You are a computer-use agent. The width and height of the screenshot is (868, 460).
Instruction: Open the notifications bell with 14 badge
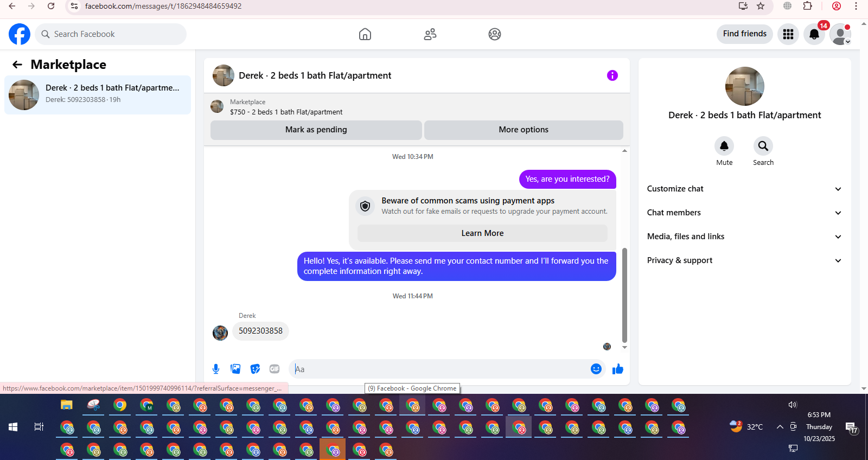pyautogui.click(x=814, y=34)
